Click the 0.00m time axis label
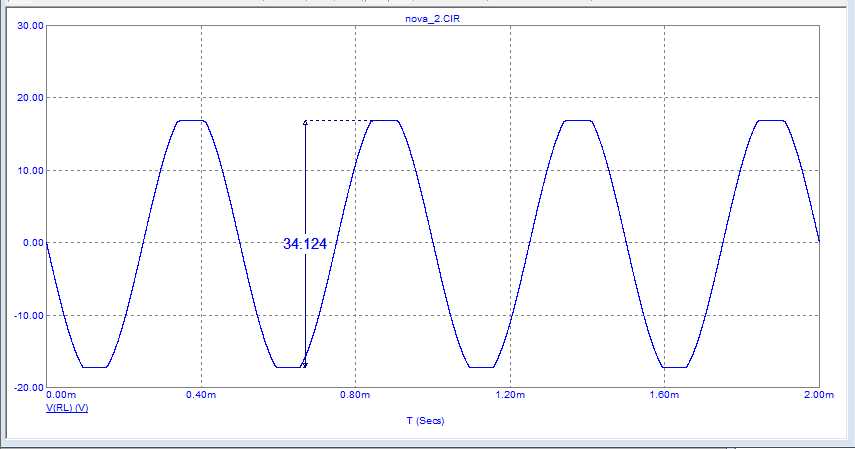 pos(62,394)
